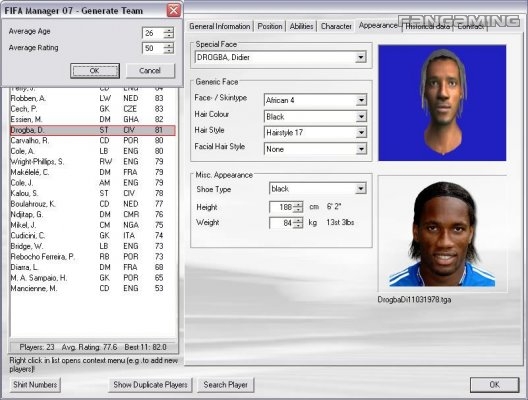Open the Historical data tab

(427, 26)
